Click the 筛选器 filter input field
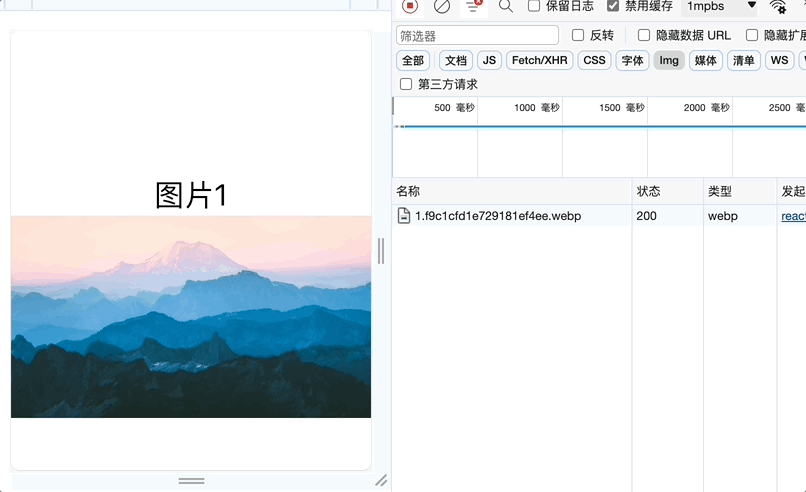The image size is (806, 492). click(x=477, y=35)
